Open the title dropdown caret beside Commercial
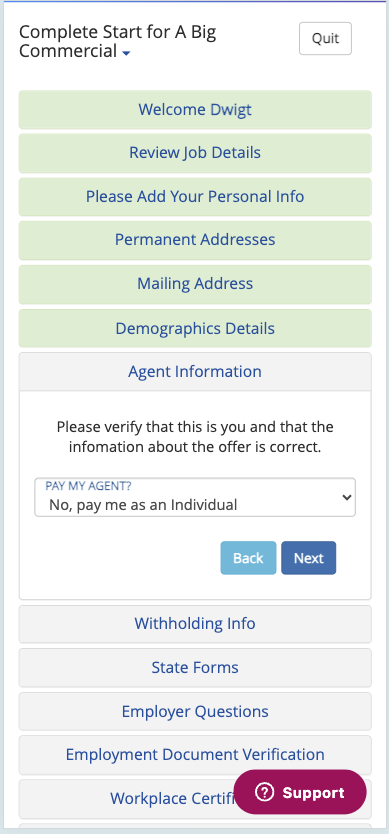 click(126, 53)
